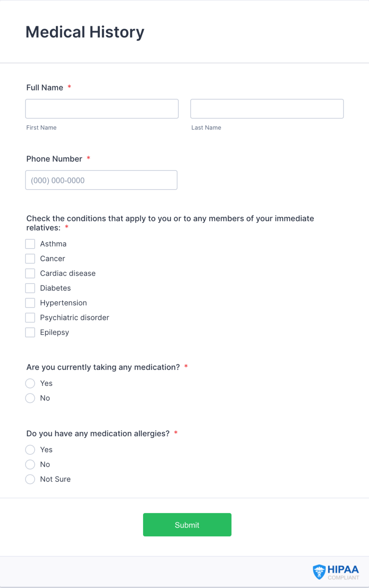Check the Asthma checkbox
369x588 pixels.
(x=30, y=244)
